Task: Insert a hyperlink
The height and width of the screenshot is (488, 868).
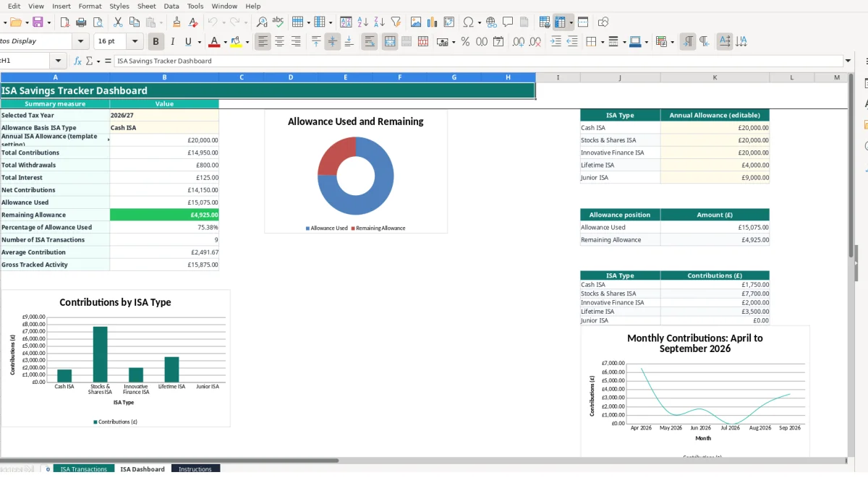Action: [x=491, y=22]
